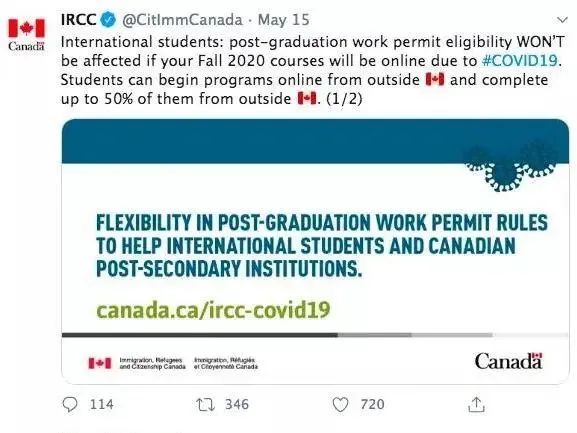Click the canada.ca/ircc-covid19 URL in image
577x433 pixels.
click(213, 310)
